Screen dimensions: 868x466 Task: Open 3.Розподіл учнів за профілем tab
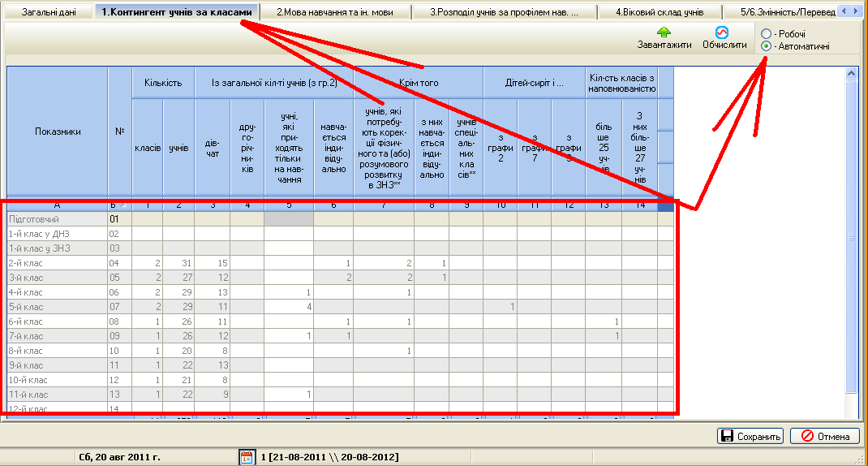pyautogui.click(x=504, y=12)
